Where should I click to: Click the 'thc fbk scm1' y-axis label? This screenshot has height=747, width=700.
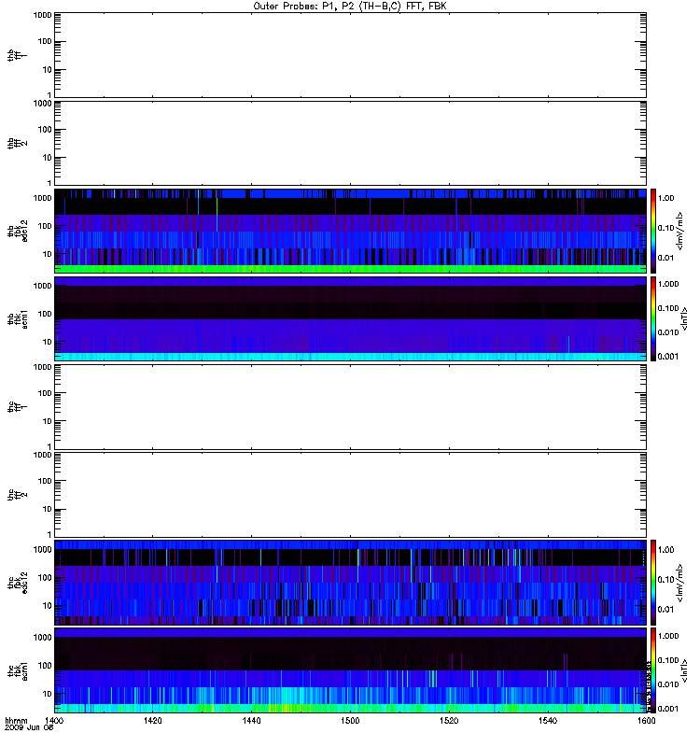coord(18,670)
